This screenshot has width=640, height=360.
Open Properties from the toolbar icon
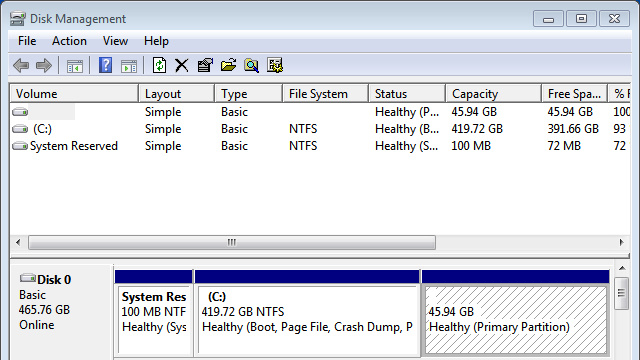205,65
